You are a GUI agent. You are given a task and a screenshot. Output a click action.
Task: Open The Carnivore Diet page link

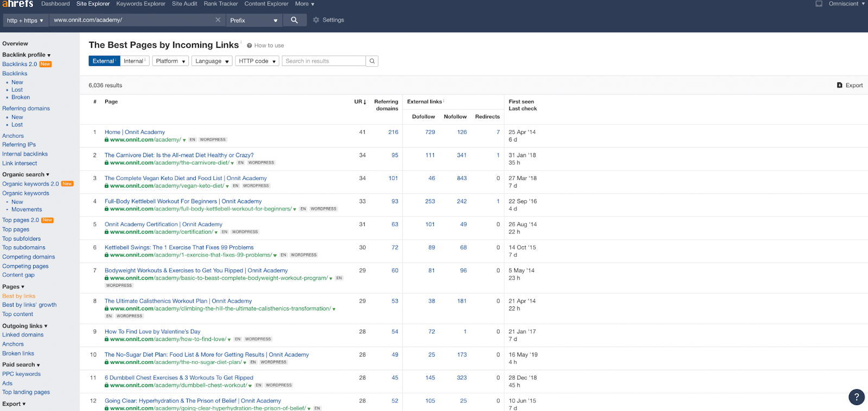[179, 155]
